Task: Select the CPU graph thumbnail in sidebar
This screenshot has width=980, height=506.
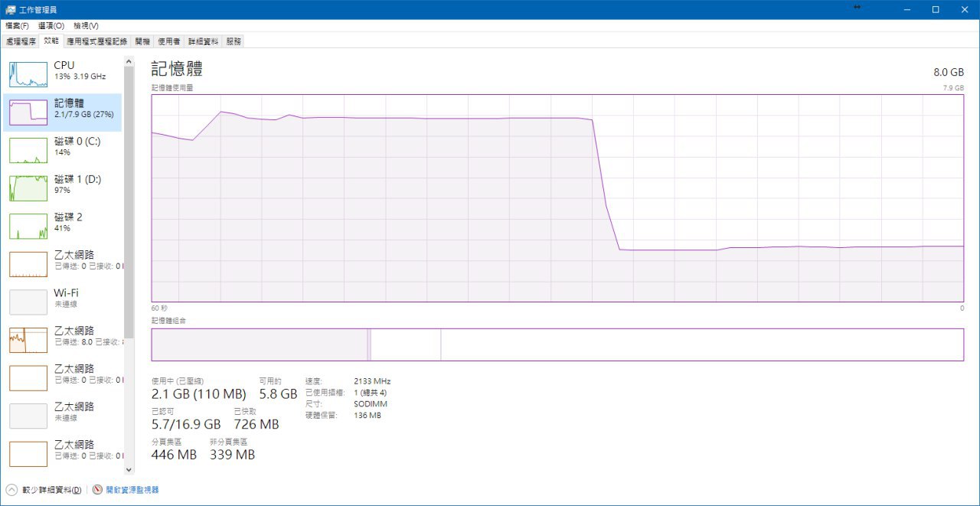Action: (28, 74)
